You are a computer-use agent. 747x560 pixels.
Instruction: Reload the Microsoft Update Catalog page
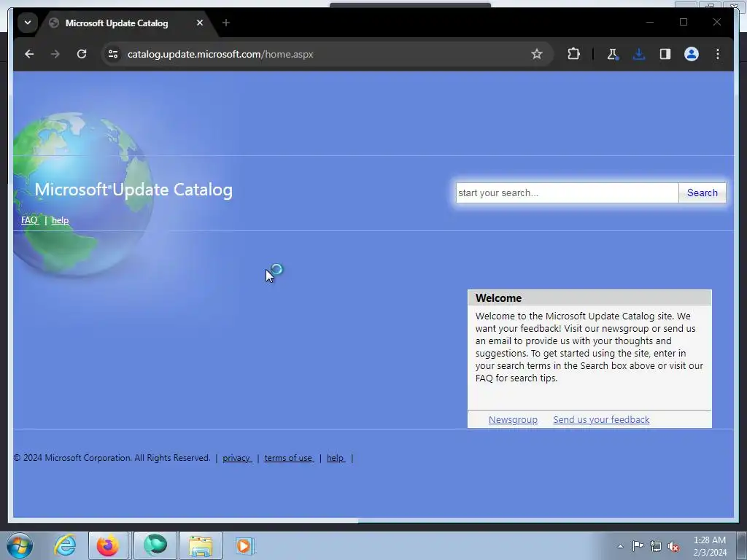(x=82, y=54)
